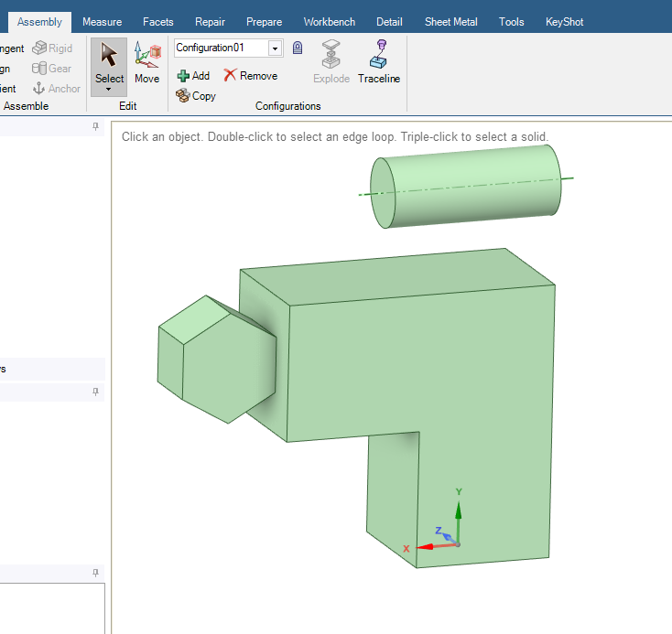Click the Anchor assembly condition
This screenshot has width=672, height=634.
pyautogui.click(x=57, y=89)
